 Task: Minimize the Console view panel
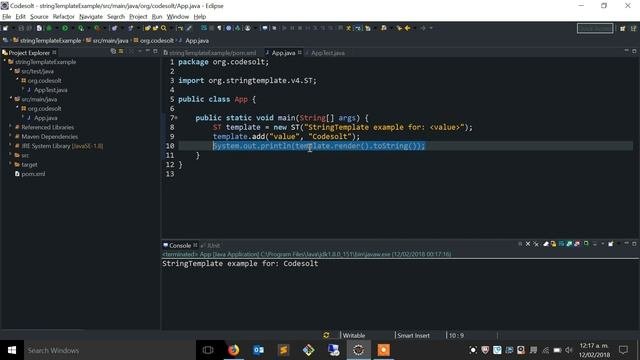[627, 244]
